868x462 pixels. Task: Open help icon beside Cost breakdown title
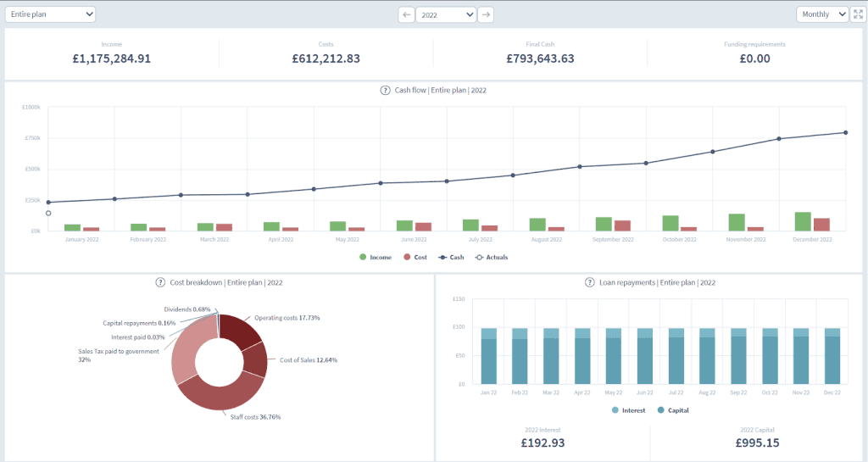tap(160, 282)
